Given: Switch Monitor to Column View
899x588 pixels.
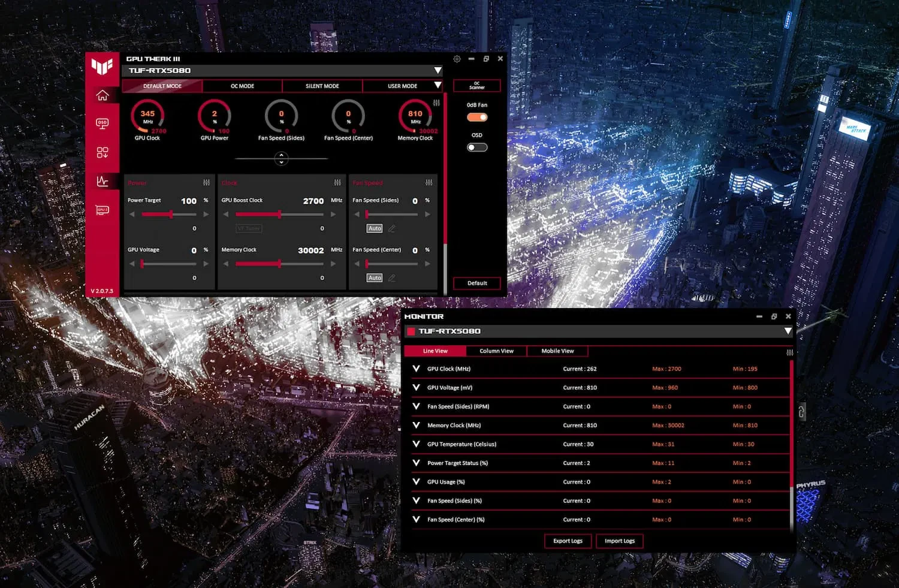Looking at the screenshot, I should coord(496,351).
